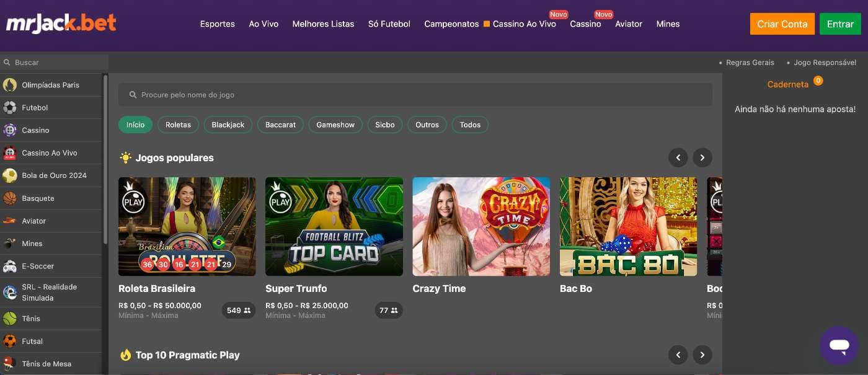Screen dimensions: 868x375
Task: Click the Cassino chip icon in sidebar
Action: 10,130
